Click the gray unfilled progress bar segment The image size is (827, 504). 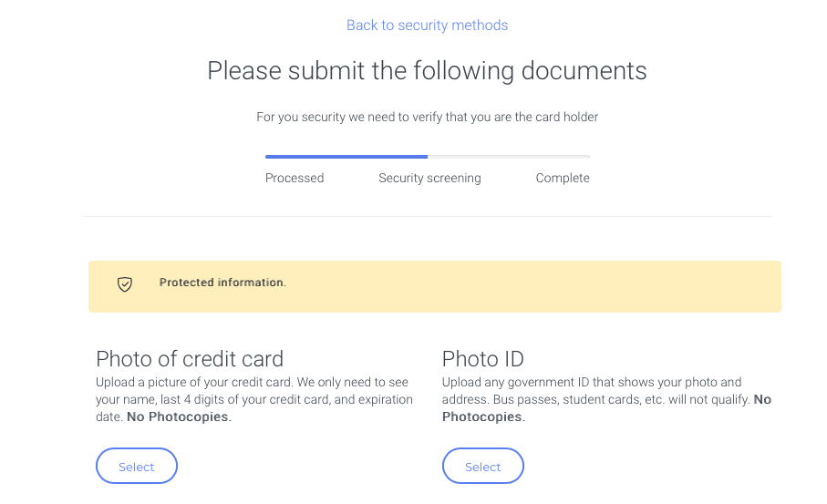point(509,157)
